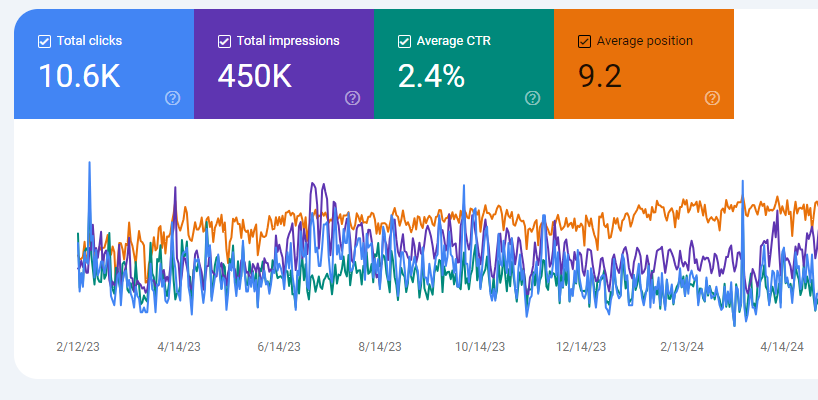Uncheck the Total clicks checkbox
This screenshot has height=400, width=818.
point(44,41)
